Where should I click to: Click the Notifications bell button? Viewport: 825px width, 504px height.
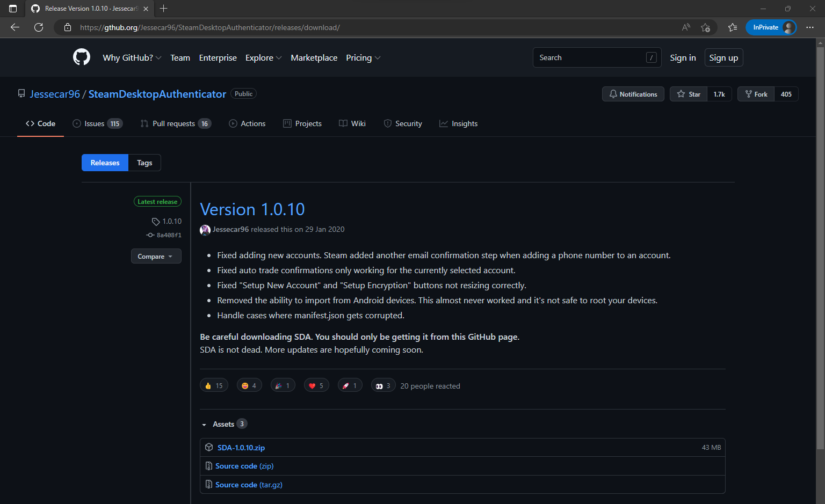[633, 94]
